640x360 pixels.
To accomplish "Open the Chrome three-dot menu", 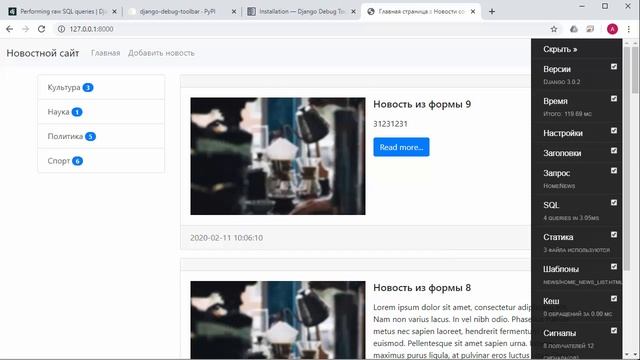I will click(629, 29).
